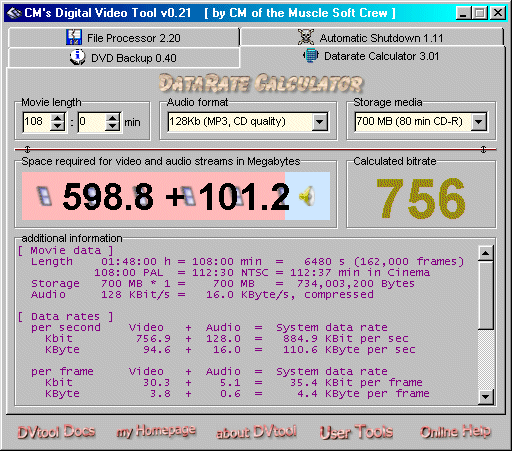Switch to the Automatic Shutdown 1.11 tab

point(371,37)
